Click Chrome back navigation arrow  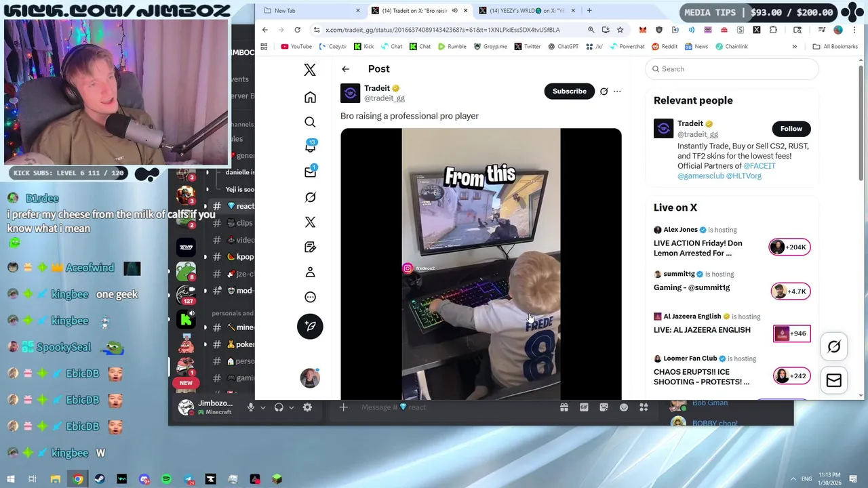pos(265,30)
